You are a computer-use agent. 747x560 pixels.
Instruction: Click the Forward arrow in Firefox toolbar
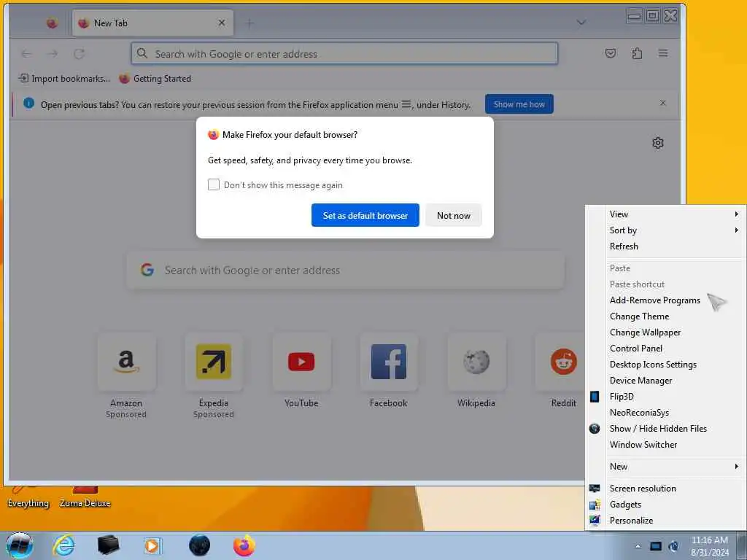pos(53,54)
